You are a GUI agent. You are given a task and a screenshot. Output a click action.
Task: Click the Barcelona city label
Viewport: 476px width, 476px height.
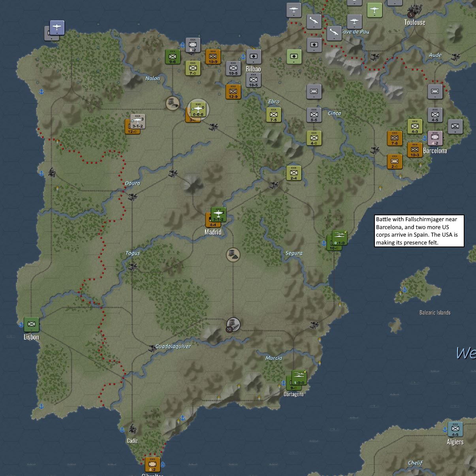[435, 151]
